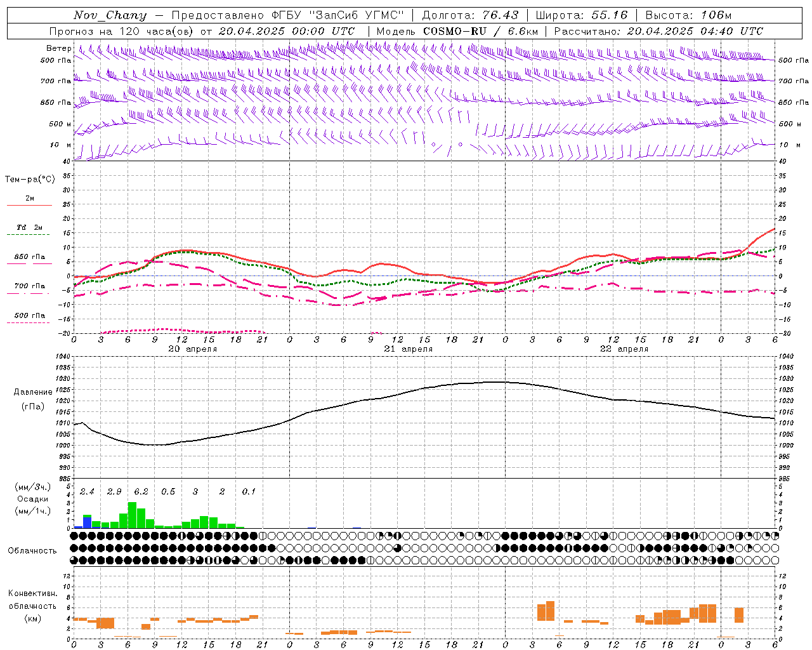Click the latitude value Широта: 55.16

tap(581, 15)
